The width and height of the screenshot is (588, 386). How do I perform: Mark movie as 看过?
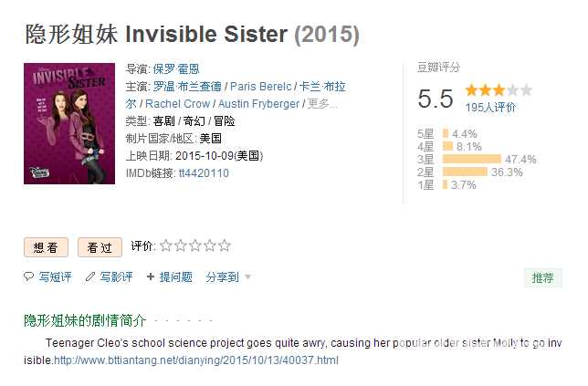click(x=100, y=247)
